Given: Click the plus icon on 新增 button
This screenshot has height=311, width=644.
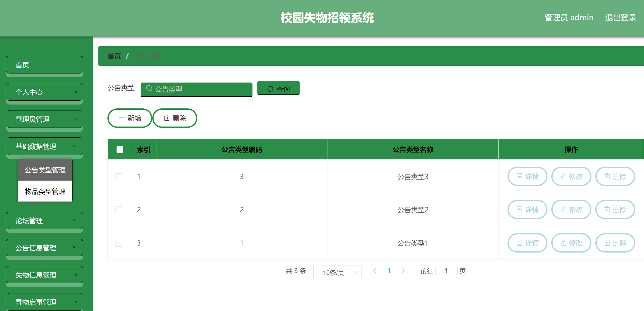Looking at the screenshot, I should click(122, 118).
